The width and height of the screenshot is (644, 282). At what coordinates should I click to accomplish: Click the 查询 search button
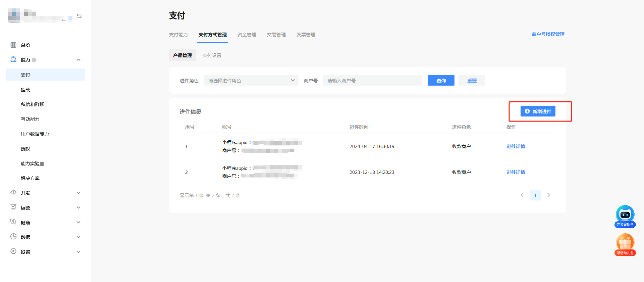441,80
